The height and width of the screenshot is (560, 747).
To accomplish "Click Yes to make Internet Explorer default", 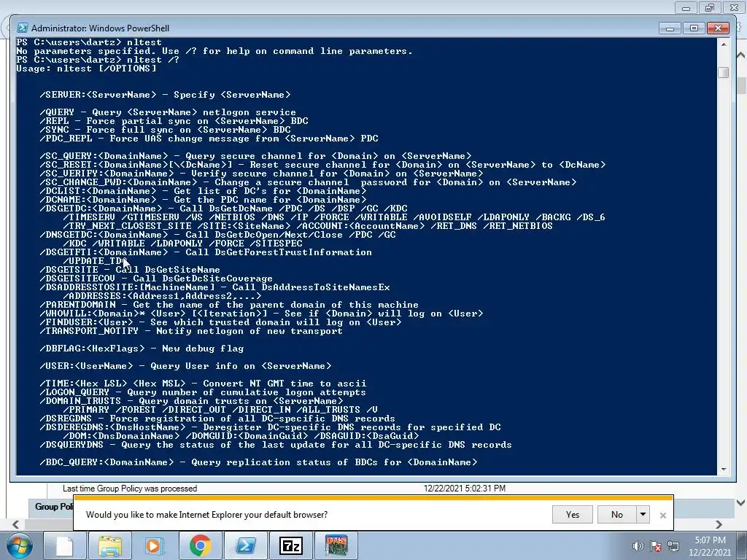I will (573, 515).
